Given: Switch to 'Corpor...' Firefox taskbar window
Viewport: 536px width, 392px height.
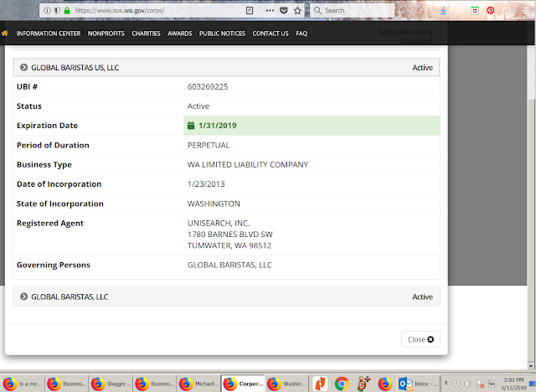Looking at the screenshot, I should [x=243, y=384].
